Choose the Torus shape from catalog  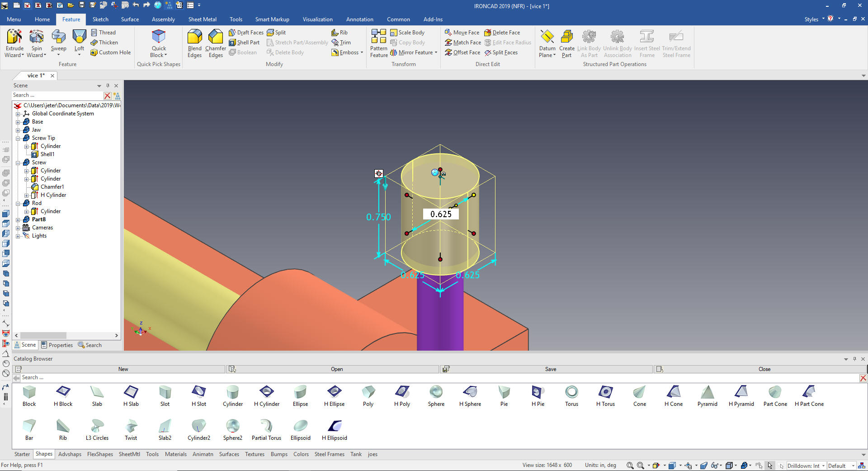pos(571,395)
